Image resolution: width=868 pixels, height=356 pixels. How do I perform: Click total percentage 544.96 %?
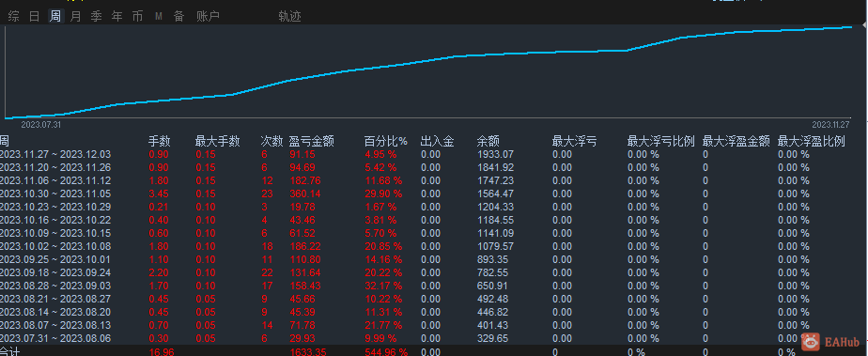tap(386, 351)
